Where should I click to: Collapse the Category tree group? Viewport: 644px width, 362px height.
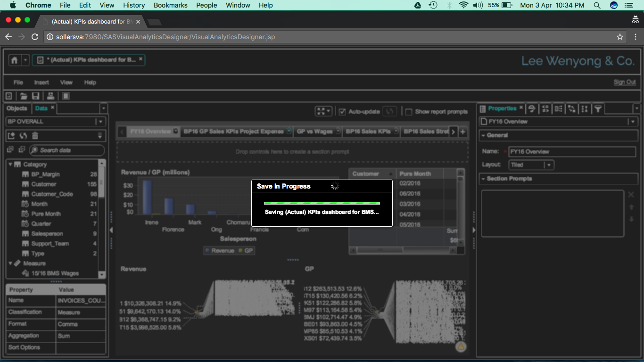pyautogui.click(x=10, y=165)
